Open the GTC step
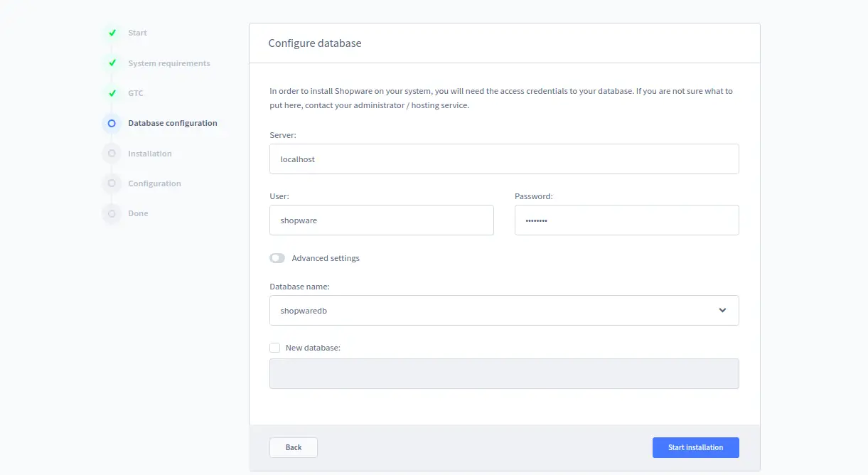The image size is (868, 475). tap(135, 93)
